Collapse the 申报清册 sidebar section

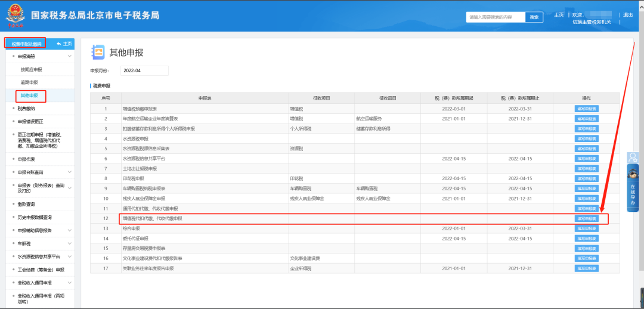[70, 56]
